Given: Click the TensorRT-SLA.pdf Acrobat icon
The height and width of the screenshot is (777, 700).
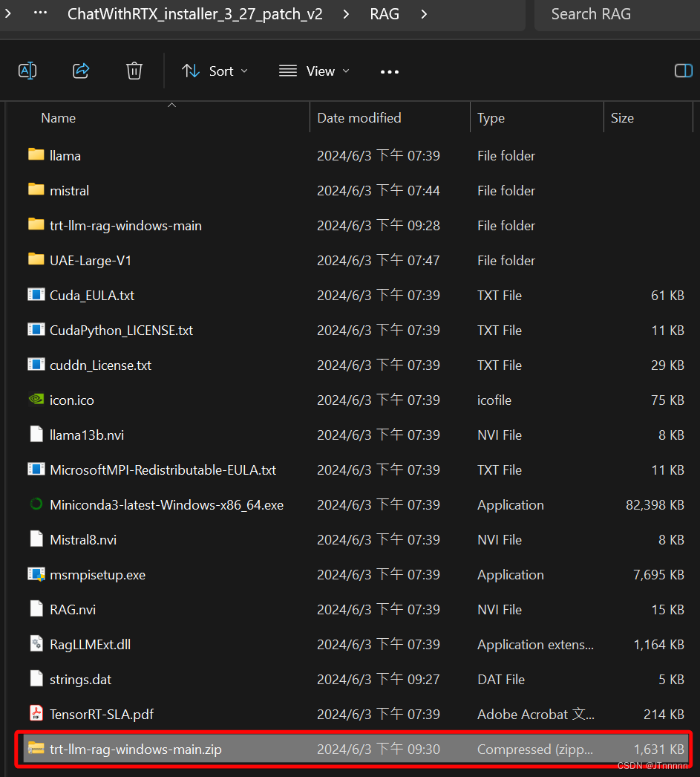Looking at the screenshot, I should point(36,714).
